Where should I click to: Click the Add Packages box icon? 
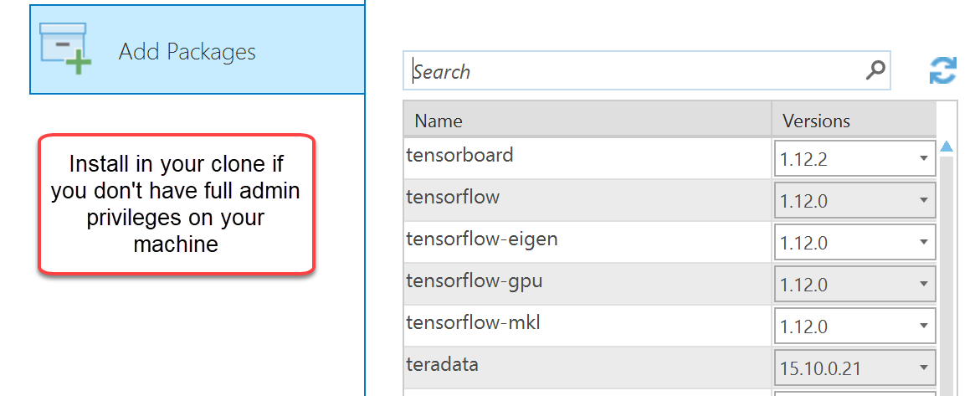tap(65, 49)
